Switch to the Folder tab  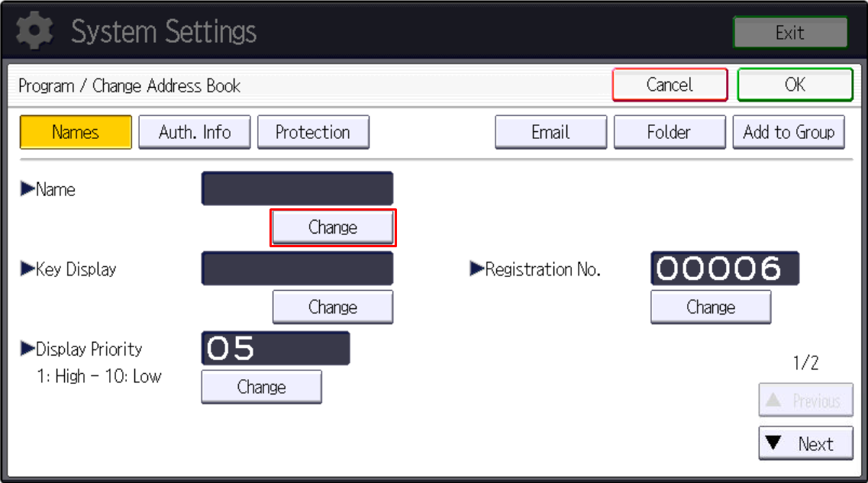coord(670,131)
